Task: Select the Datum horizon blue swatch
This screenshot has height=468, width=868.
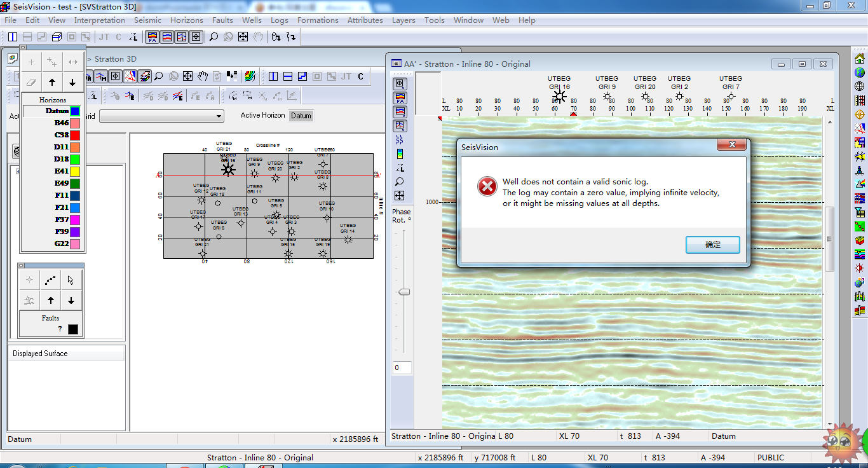Action: 75,111
